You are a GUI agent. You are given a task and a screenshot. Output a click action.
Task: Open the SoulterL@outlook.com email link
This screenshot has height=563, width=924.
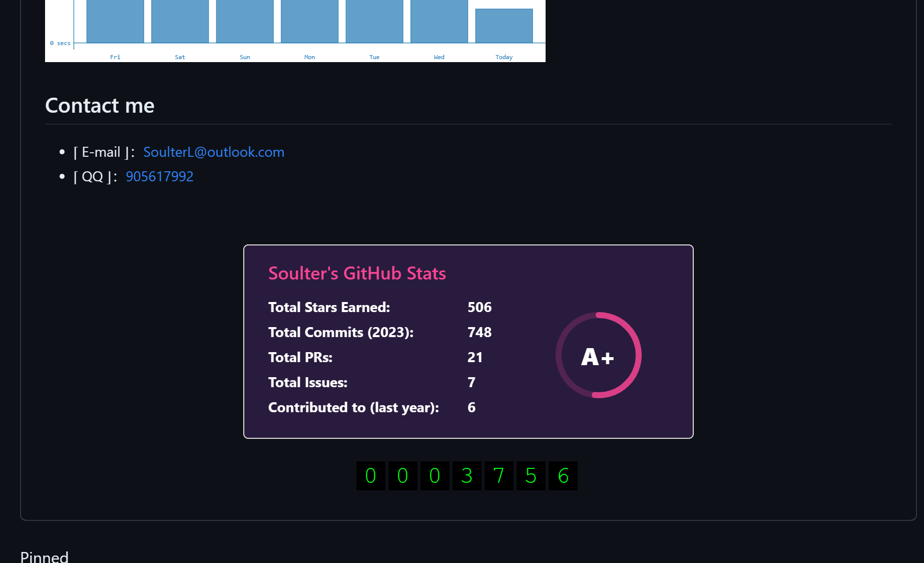pos(214,152)
